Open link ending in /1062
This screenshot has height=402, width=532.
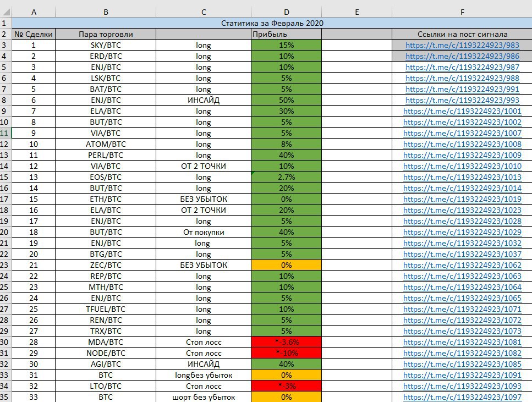pyautogui.click(x=462, y=265)
